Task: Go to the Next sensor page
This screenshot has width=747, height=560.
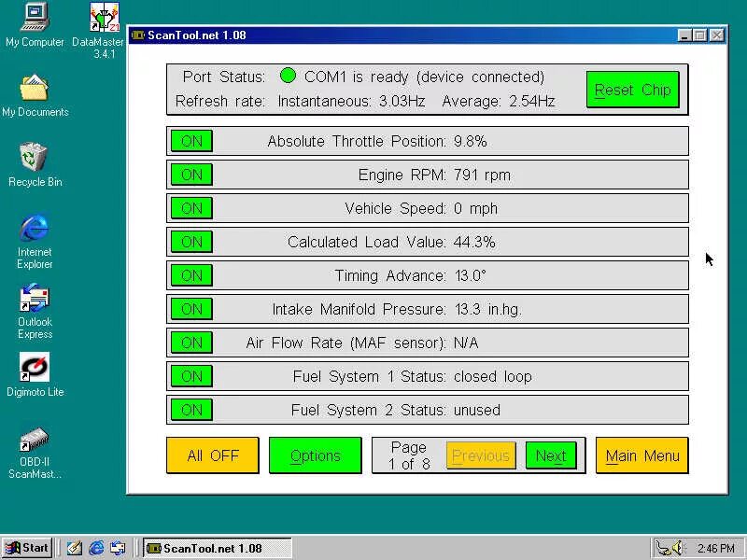Action: click(x=551, y=455)
